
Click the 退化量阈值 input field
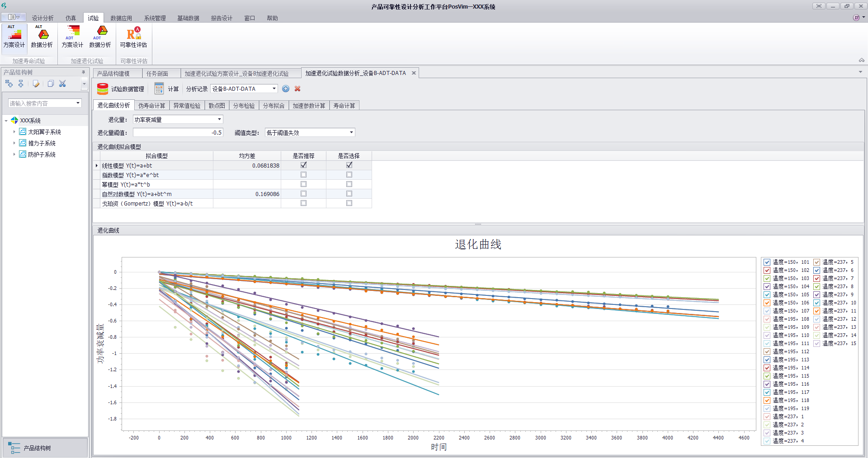tap(178, 133)
